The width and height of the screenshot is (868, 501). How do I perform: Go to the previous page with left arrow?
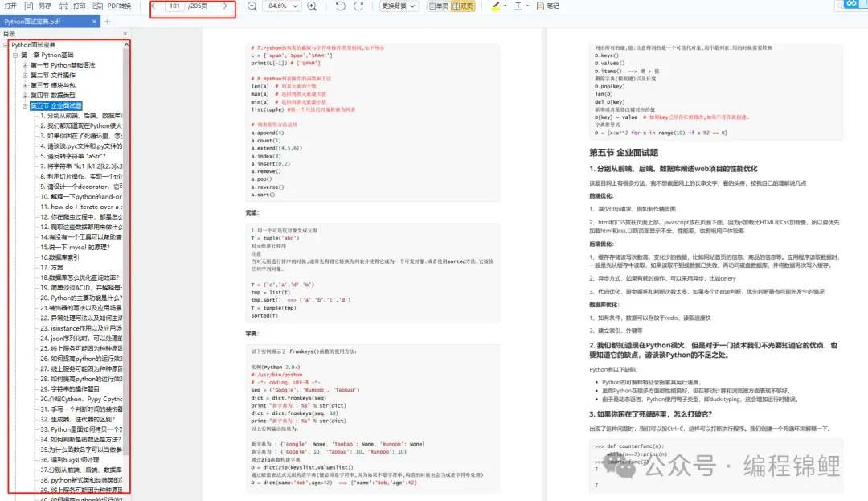tap(155, 6)
